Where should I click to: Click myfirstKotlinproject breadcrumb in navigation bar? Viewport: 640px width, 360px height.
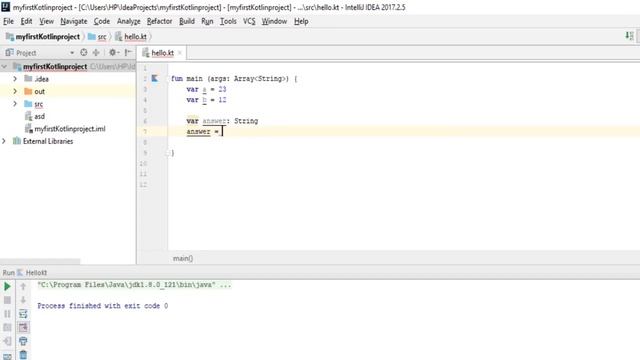43,37
